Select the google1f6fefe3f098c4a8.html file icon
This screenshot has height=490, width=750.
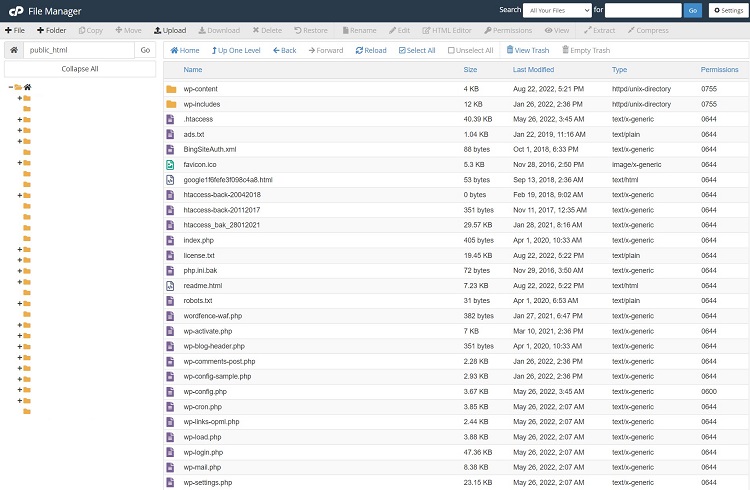click(x=170, y=180)
